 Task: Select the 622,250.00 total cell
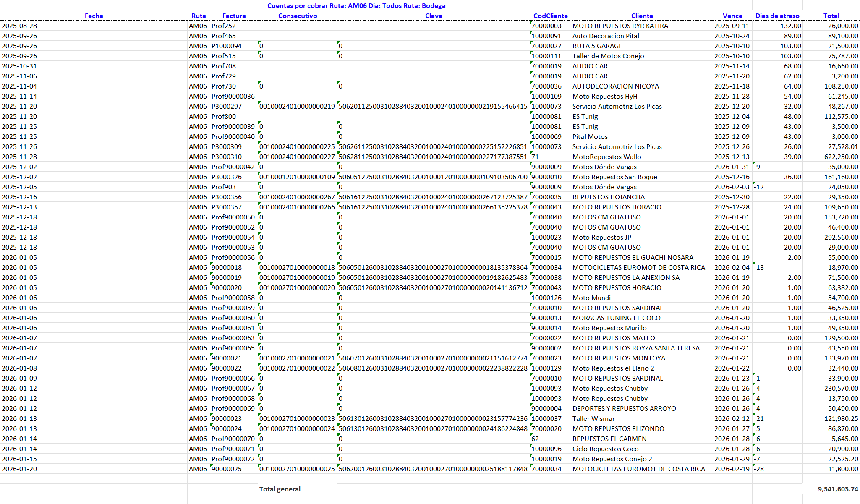[841, 157]
